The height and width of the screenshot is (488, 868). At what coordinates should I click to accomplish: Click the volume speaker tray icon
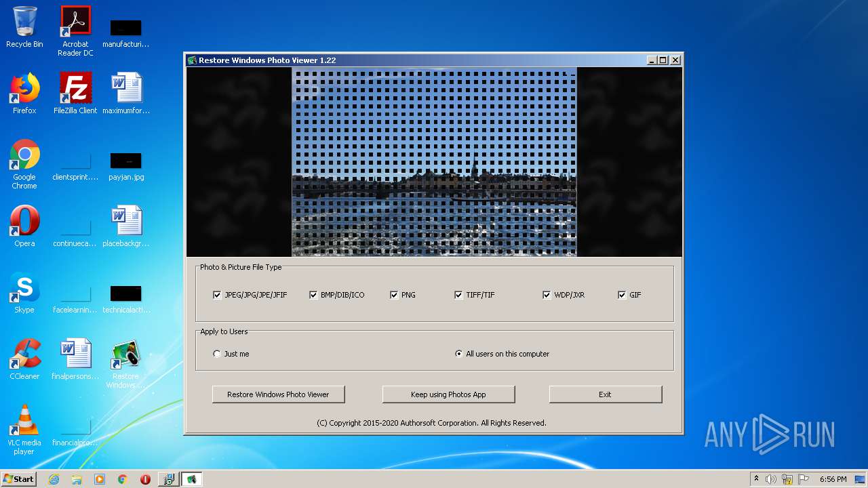coord(771,479)
